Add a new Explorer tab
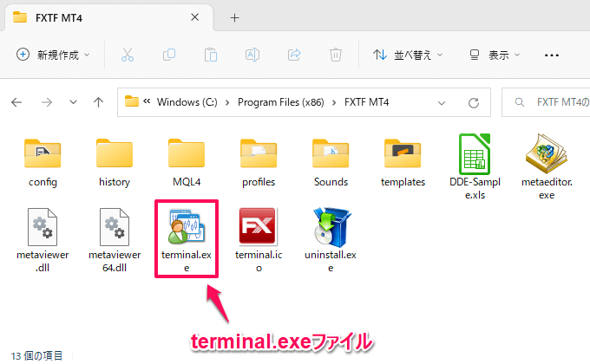 (x=234, y=17)
